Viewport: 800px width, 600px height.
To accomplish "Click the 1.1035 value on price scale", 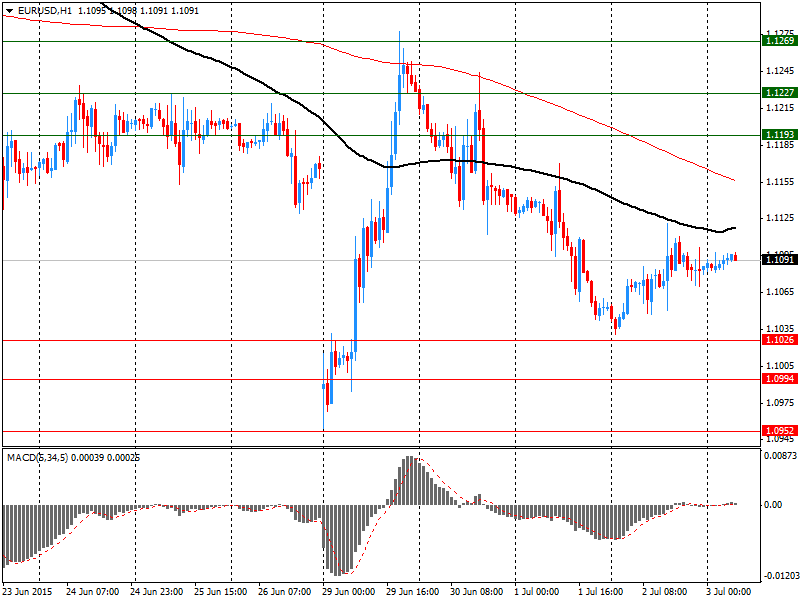I will point(780,329).
